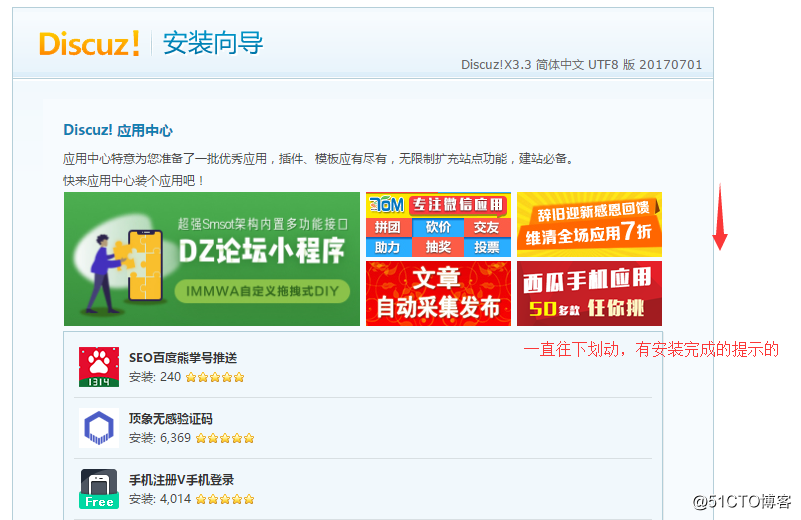This screenshot has width=801, height=520.
Task: Click the 应用中心特意为您准备了 description line
Action: point(318,159)
